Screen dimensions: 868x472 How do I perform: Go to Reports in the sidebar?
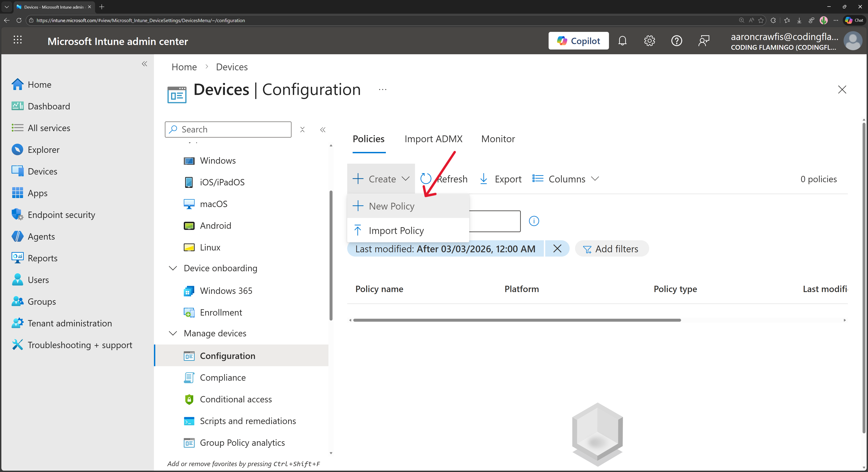42,258
